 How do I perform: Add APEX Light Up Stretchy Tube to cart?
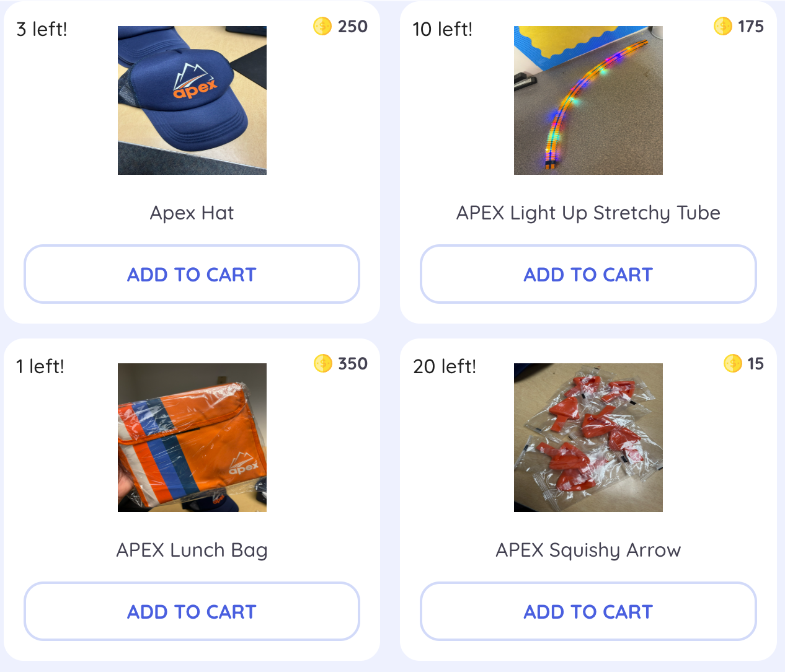click(588, 274)
